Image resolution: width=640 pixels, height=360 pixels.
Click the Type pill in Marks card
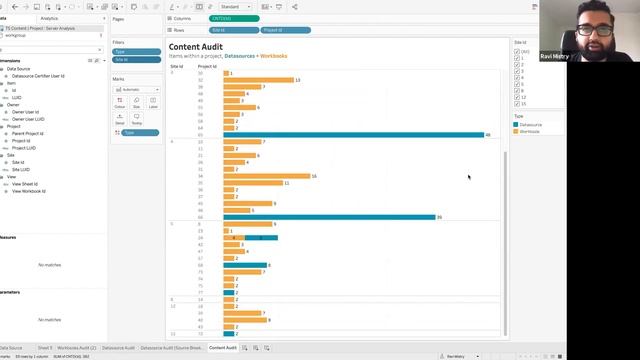click(140, 133)
